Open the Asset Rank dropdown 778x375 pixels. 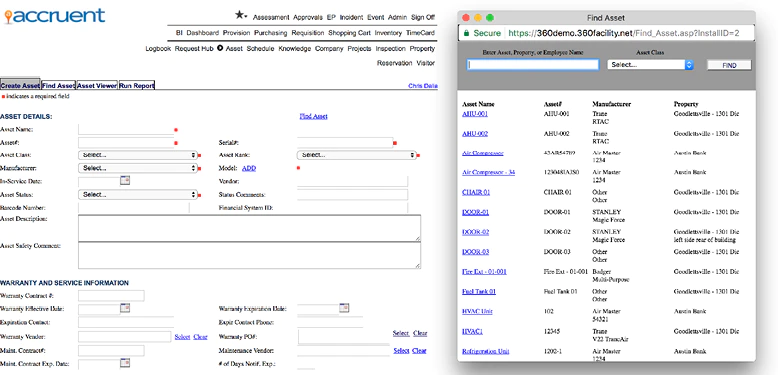pyautogui.click(x=356, y=155)
